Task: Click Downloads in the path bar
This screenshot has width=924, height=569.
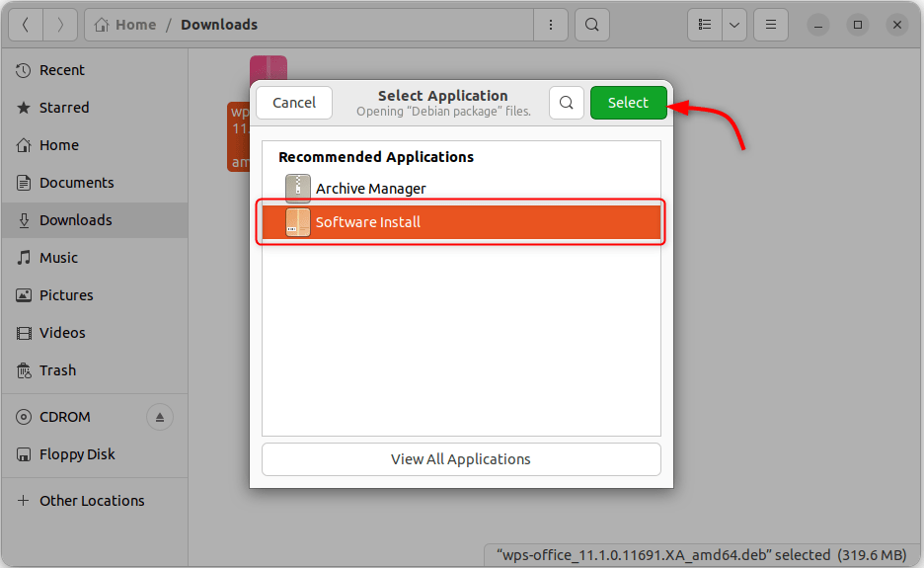Action: coord(219,25)
